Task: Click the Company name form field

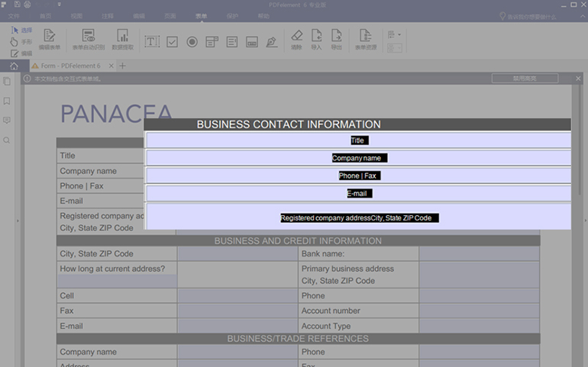Action: [x=357, y=158]
